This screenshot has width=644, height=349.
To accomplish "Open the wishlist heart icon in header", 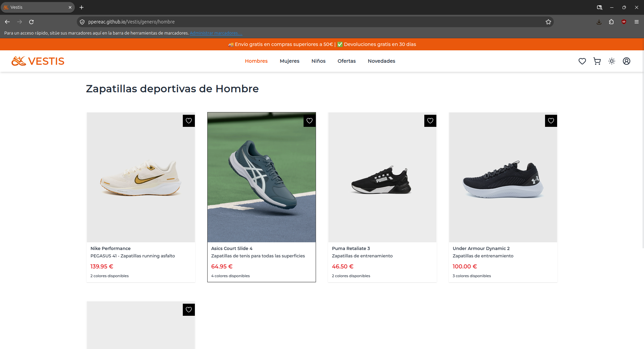I will (x=582, y=61).
